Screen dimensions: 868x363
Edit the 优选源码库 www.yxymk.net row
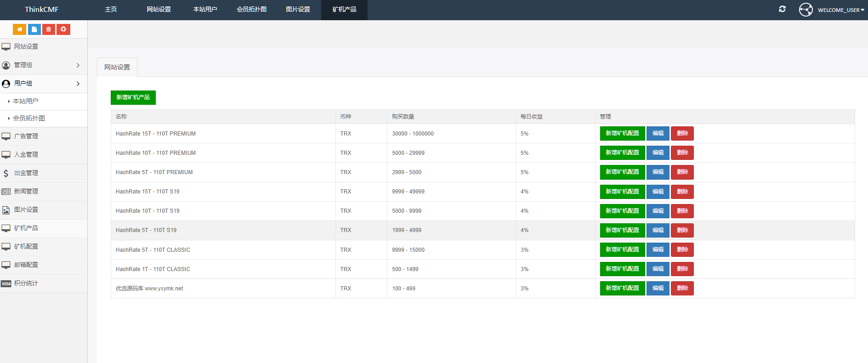[658, 288]
